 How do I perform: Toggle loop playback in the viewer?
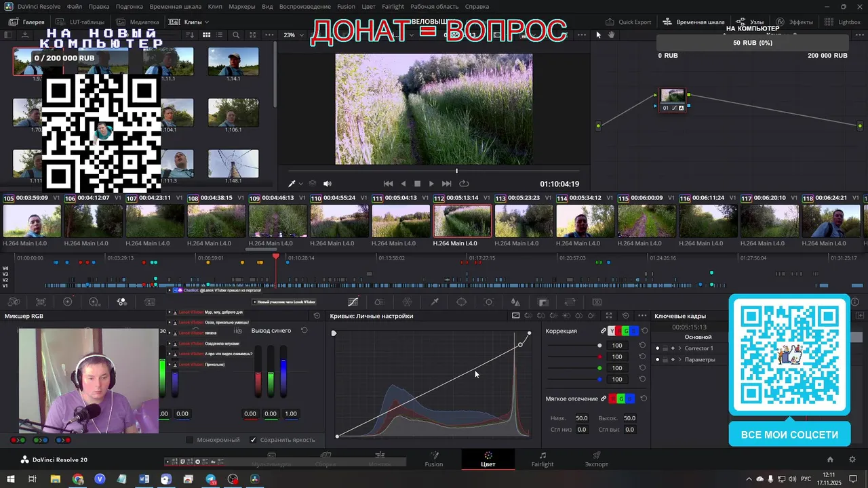click(464, 184)
